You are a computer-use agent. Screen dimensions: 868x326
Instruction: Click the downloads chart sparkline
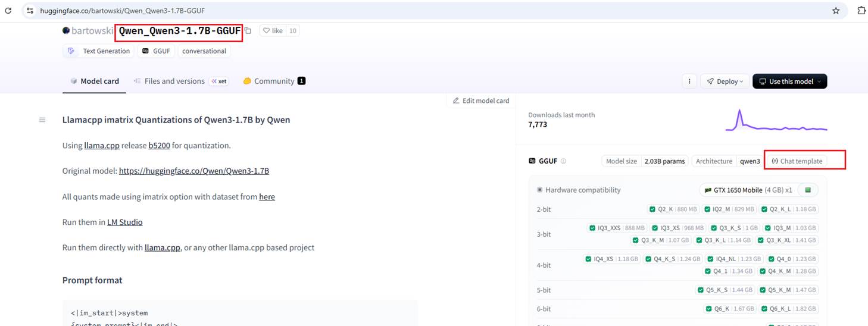click(776, 121)
